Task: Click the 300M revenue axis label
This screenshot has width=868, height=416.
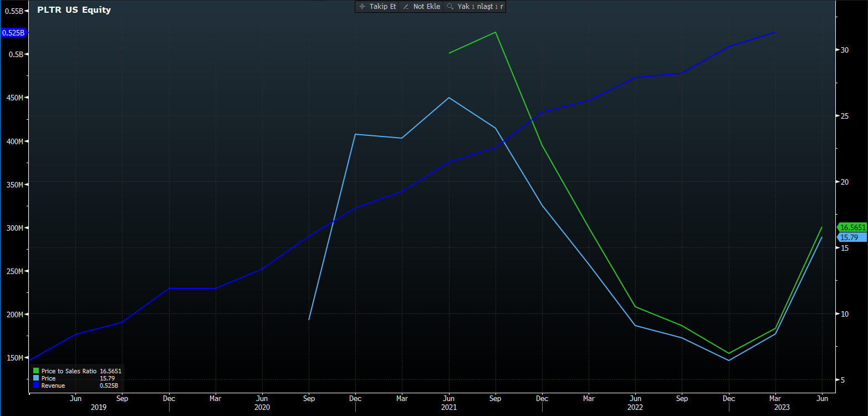Action: pos(14,228)
